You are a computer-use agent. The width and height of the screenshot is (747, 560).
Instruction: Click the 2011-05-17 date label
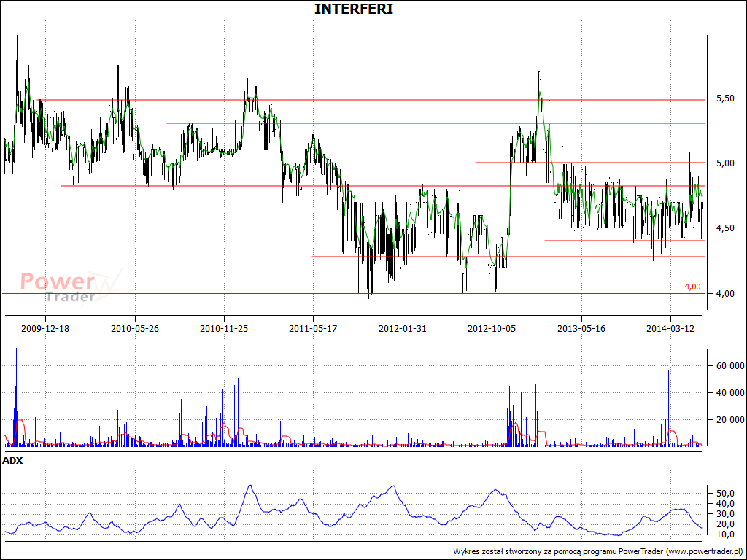[313, 329]
